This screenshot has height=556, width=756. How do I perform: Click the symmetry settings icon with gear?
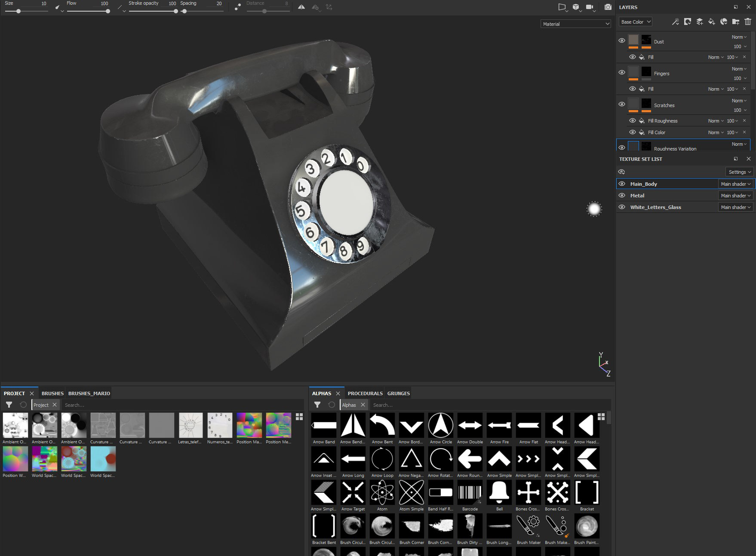click(316, 7)
